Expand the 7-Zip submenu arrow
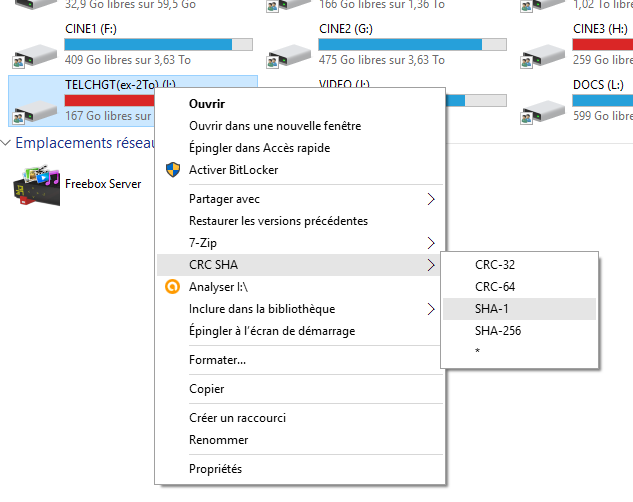 pyautogui.click(x=431, y=243)
